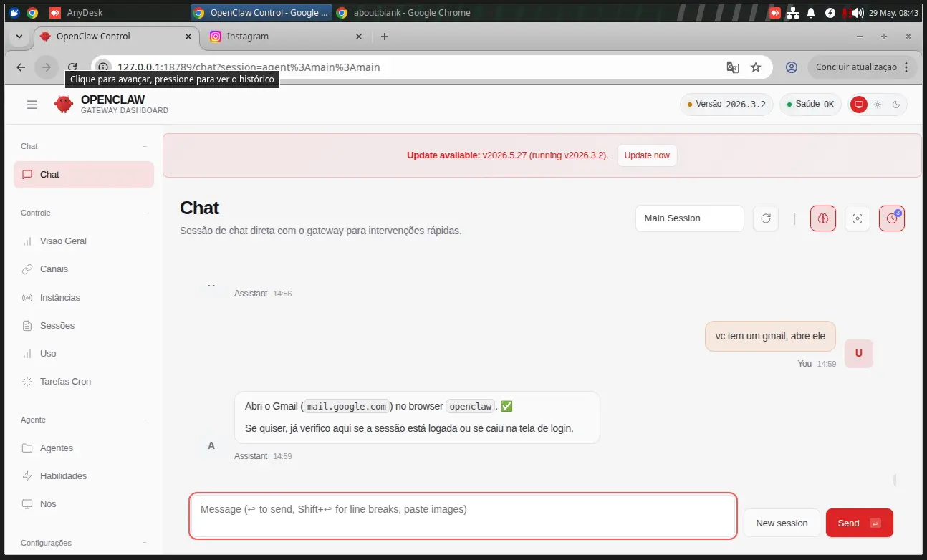The image size is (927, 560).
Task: Click the chat scrollbar thumb
Action: coord(895,480)
